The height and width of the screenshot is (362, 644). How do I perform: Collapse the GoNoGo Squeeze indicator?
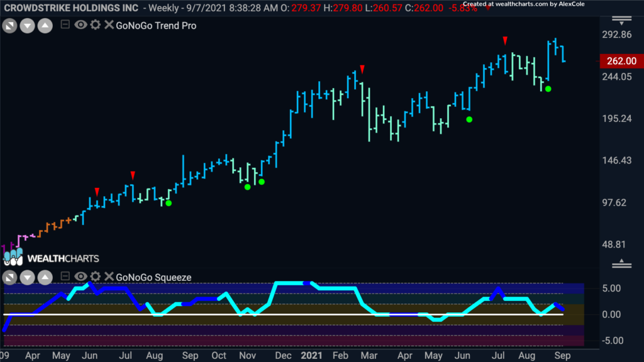pos(65,277)
